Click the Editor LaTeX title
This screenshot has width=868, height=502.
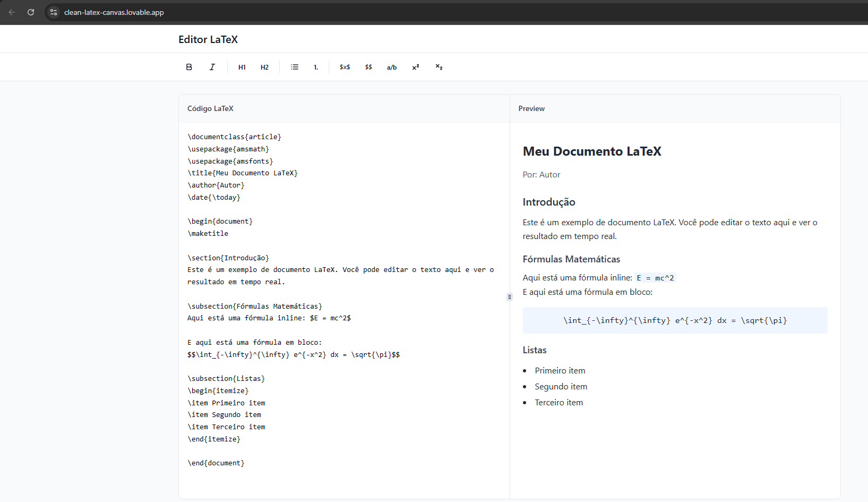click(208, 39)
